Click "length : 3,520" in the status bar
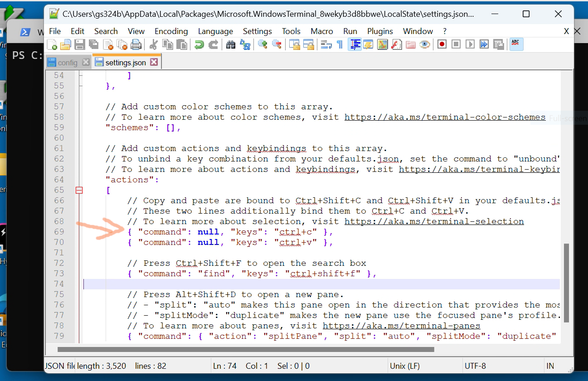This screenshot has width=588, height=381. 102,366
